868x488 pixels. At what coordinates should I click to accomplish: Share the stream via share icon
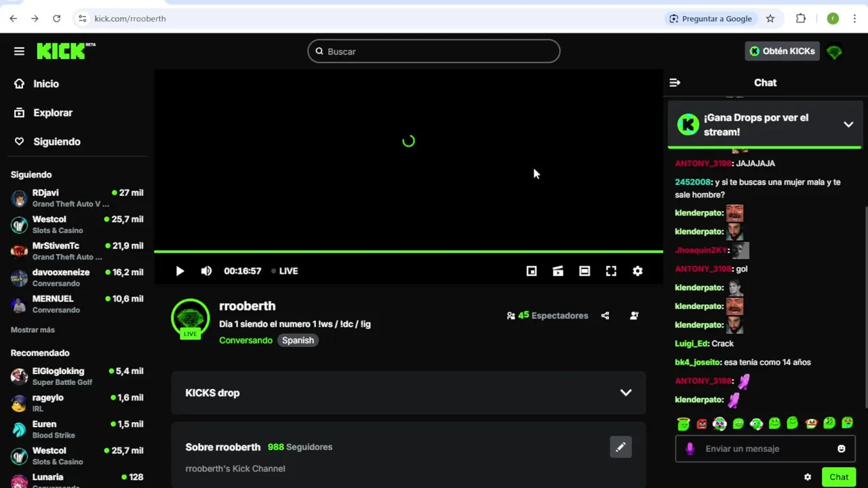[605, 316]
